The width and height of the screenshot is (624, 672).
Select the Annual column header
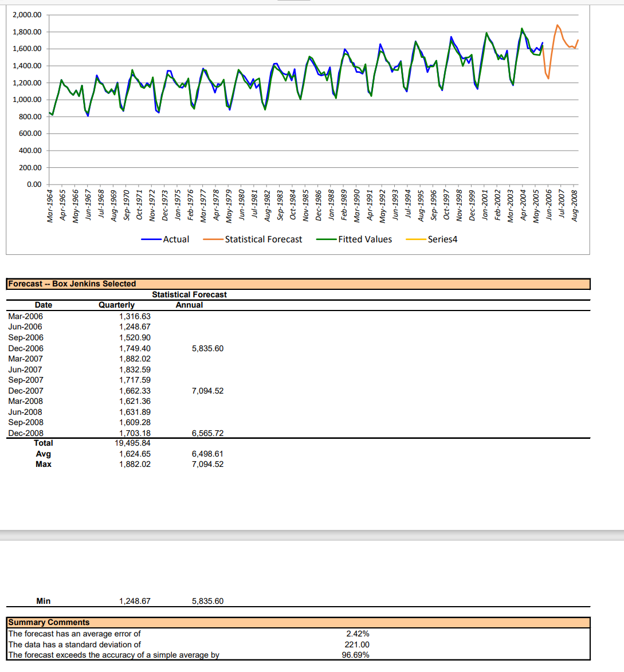(x=189, y=305)
